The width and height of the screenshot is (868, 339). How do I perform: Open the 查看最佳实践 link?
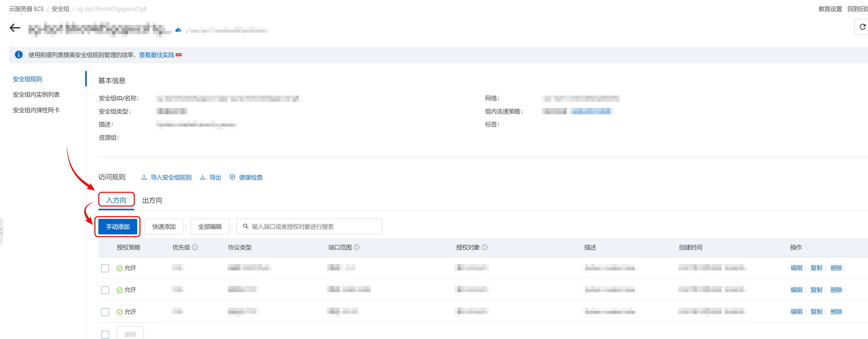click(157, 55)
